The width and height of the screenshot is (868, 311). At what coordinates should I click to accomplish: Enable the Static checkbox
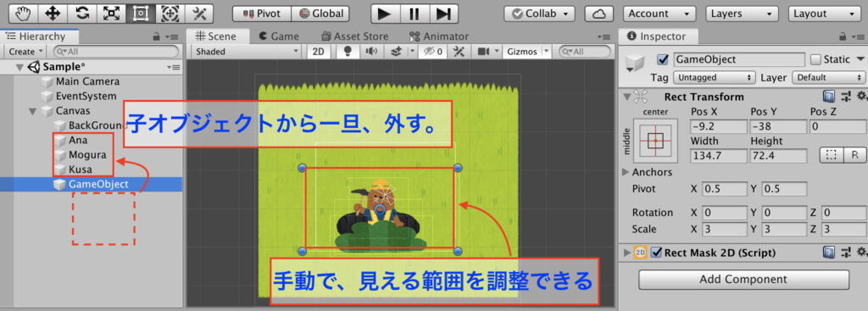click(815, 59)
